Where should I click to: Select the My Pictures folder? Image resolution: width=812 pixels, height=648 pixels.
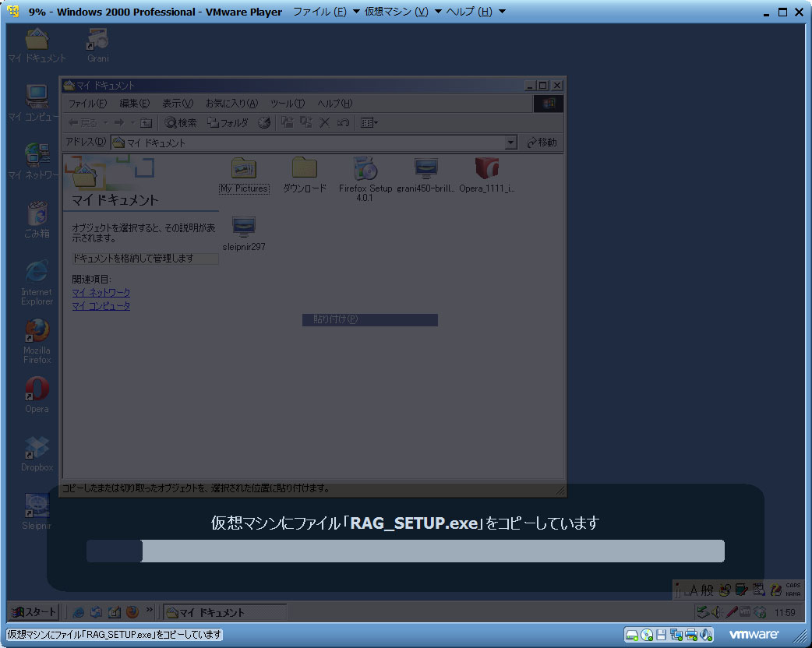(244, 176)
